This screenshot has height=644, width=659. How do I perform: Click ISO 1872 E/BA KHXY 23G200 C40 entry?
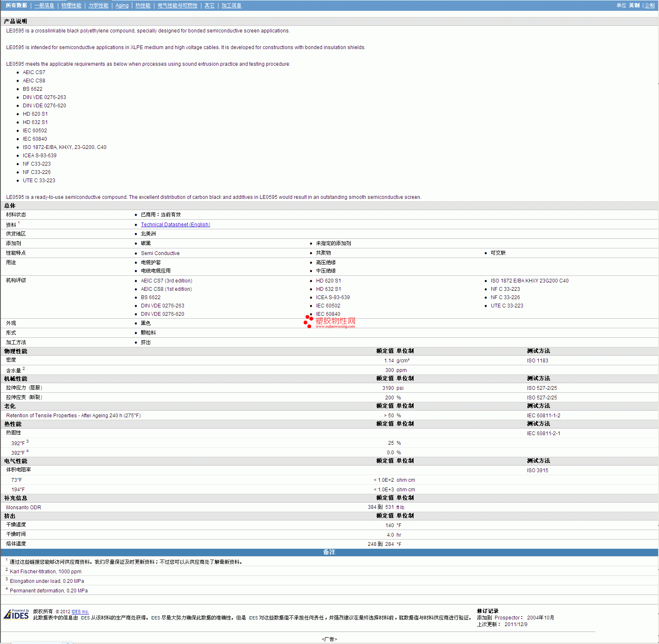(x=530, y=281)
